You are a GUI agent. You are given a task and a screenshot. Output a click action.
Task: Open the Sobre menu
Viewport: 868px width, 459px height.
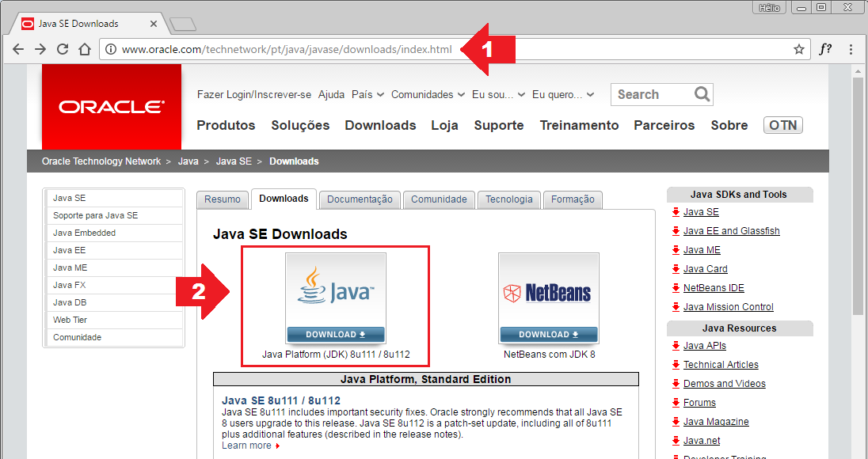coord(729,126)
